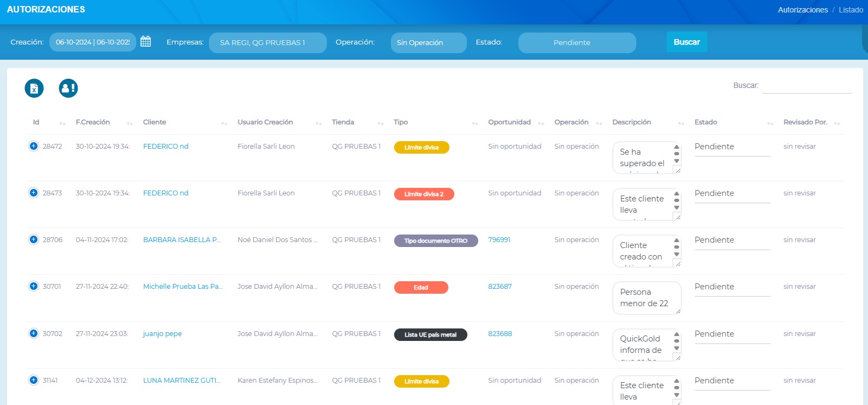Expand row 30702 details
This screenshot has height=405, width=868.
[x=34, y=333]
